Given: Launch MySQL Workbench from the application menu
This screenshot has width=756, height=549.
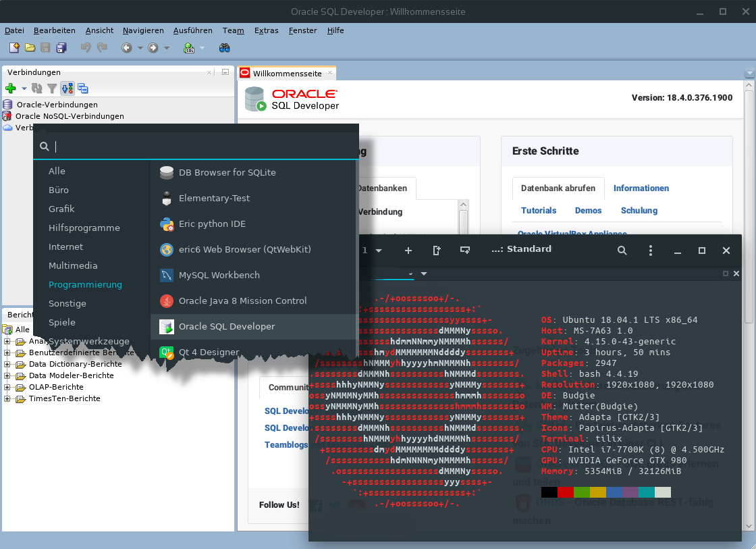Looking at the screenshot, I should click(254, 275).
